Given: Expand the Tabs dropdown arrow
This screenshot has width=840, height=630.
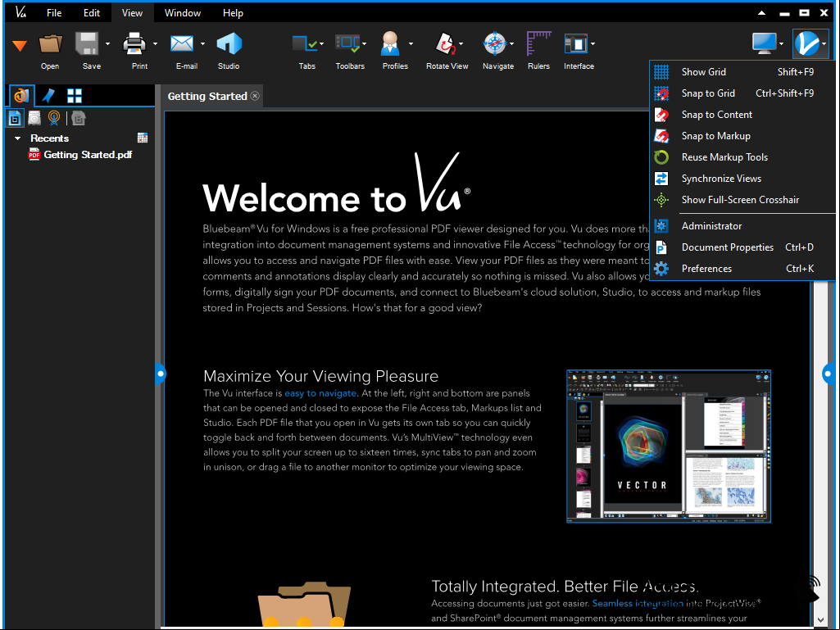Looking at the screenshot, I should (321, 44).
